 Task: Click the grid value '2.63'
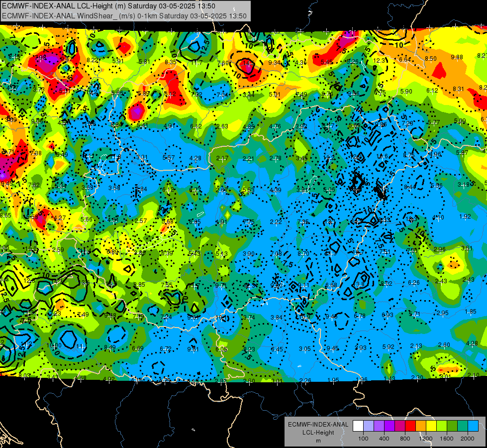(222, 126)
